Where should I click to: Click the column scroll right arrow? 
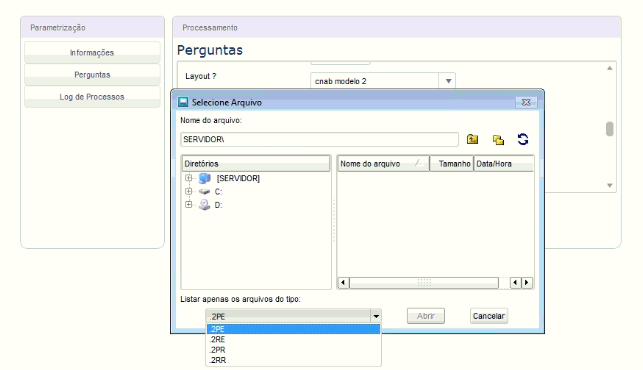527,283
